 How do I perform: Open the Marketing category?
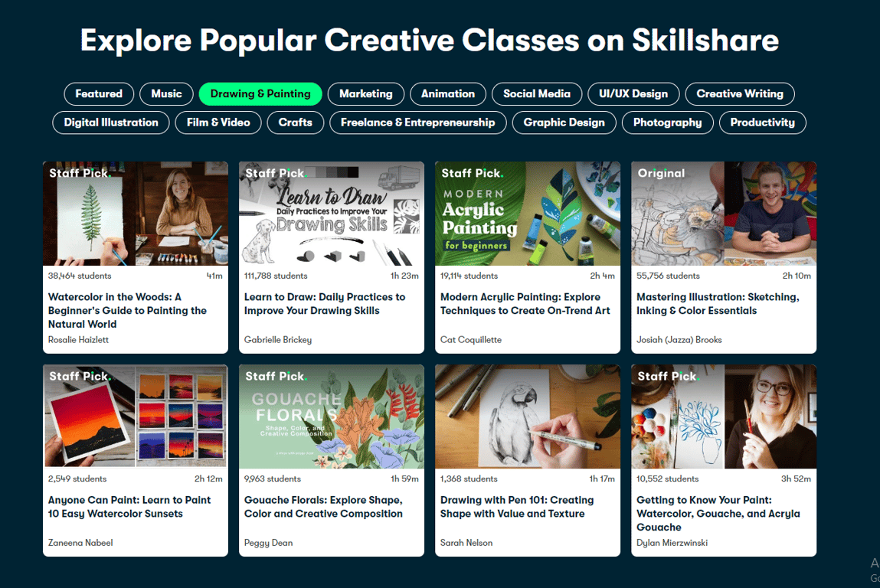[366, 93]
